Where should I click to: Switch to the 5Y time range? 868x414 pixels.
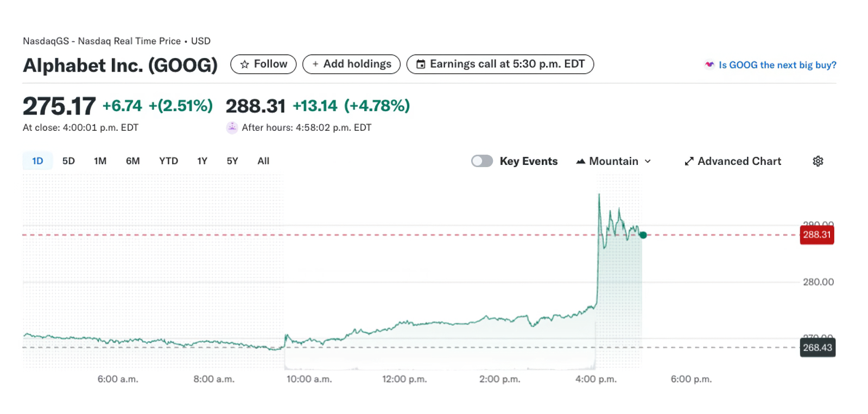pos(232,161)
